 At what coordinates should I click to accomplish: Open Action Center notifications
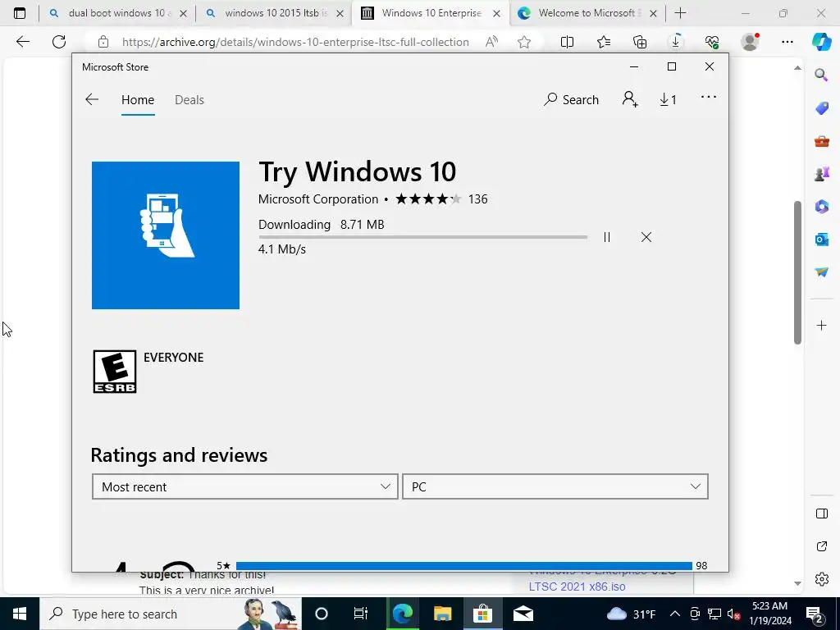814,614
